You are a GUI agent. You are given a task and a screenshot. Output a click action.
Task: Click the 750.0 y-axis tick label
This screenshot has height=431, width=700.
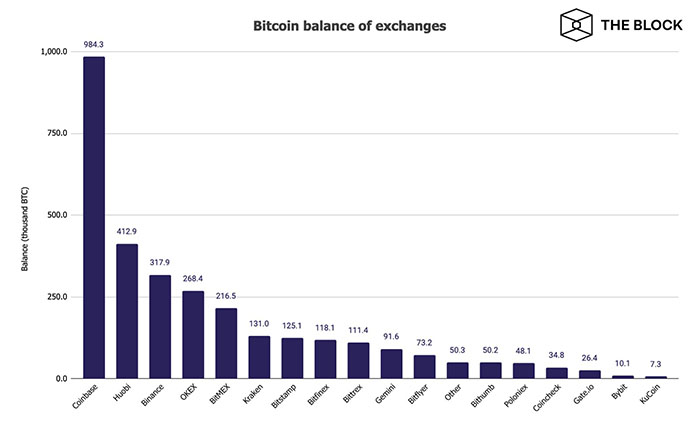[57, 133]
